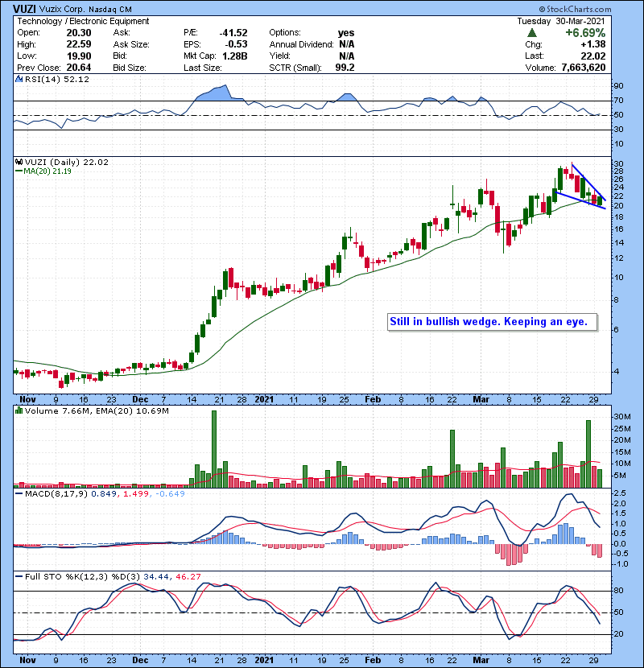Click the Dec label on price date axis
644x668 pixels.
coord(140,400)
